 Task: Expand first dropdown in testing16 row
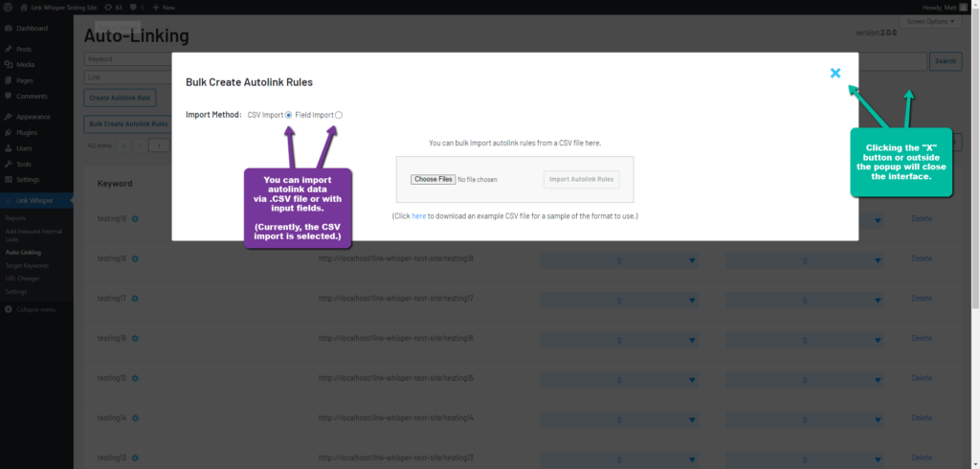click(619, 341)
